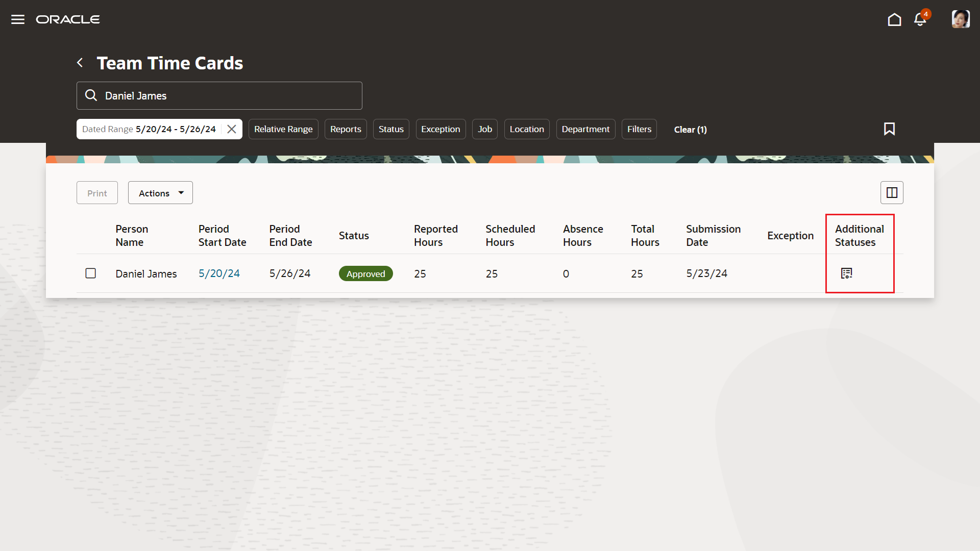980x551 pixels.
Task: Open the Filters chip
Action: pyautogui.click(x=639, y=129)
